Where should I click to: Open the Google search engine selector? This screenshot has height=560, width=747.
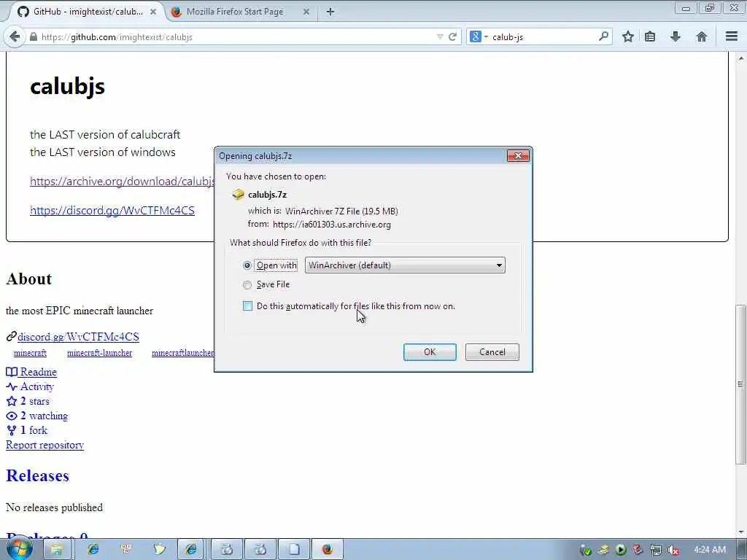(479, 36)
